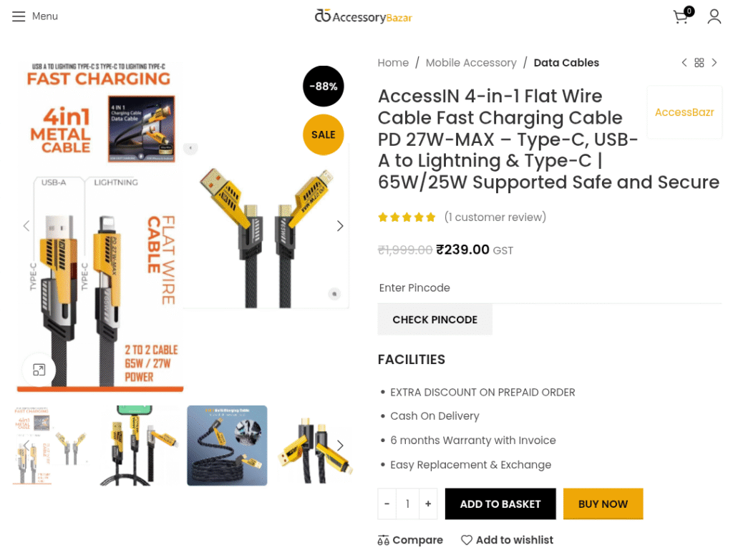The height and width of the screenshot is (560, 733).
Task: Show next main gallery image arrow
Action: click(x=340, y=226)
